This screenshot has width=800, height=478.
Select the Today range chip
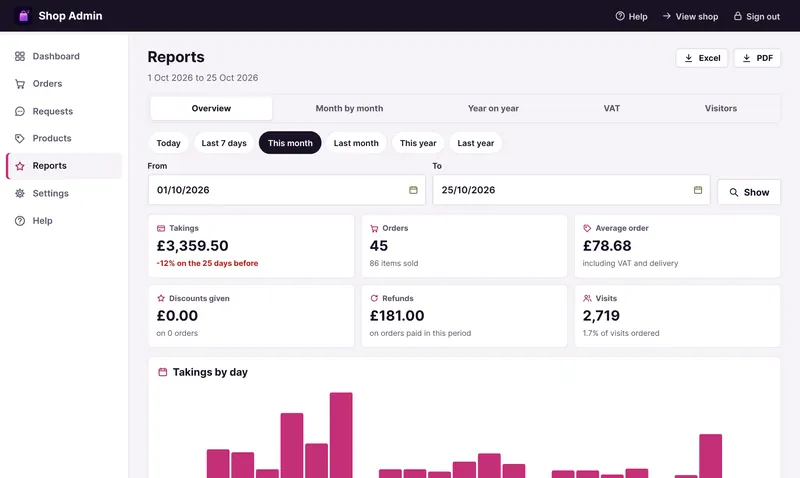point(168,143)
